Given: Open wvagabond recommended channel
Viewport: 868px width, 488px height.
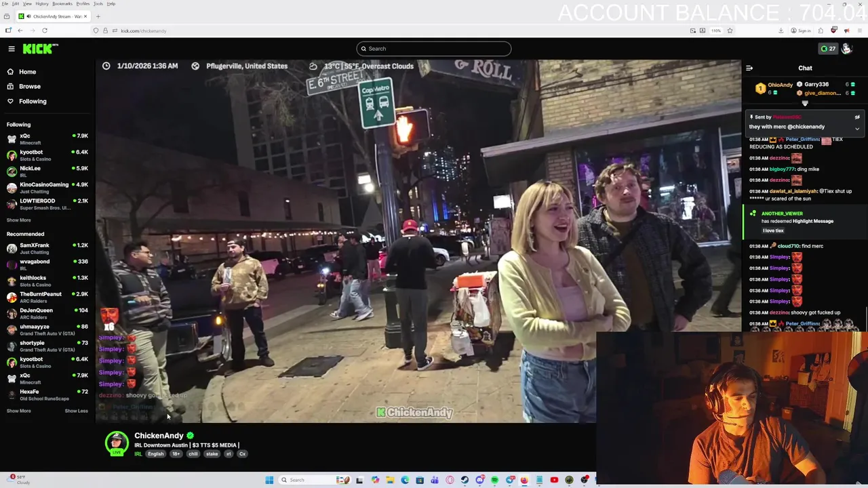Looking at the screenshot, I should click(x=47, y=264).
